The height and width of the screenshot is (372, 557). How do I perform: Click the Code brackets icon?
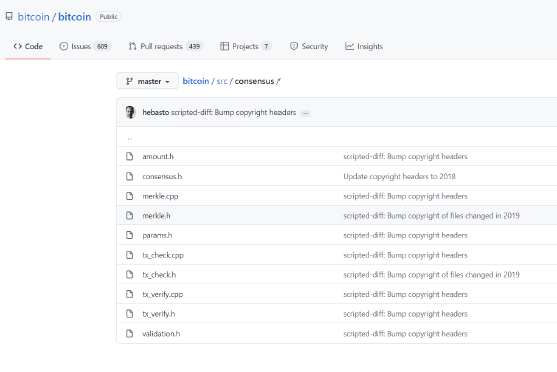point(17,46)
